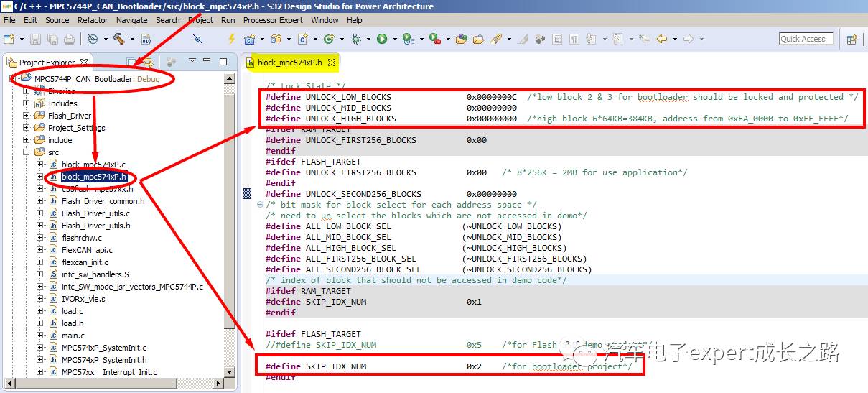This screenshot has width=868, height=393.
Task: Click the Open Type globe-folder icon
Action: pos(462,39)
